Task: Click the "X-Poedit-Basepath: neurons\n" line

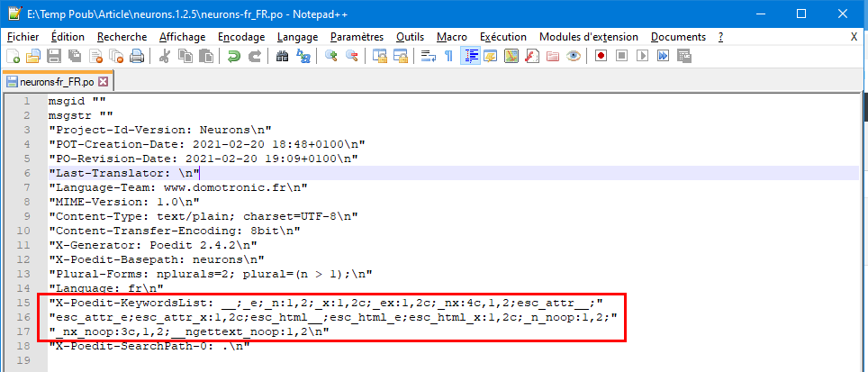Action: pyautogui.click(x=156, y=259)
